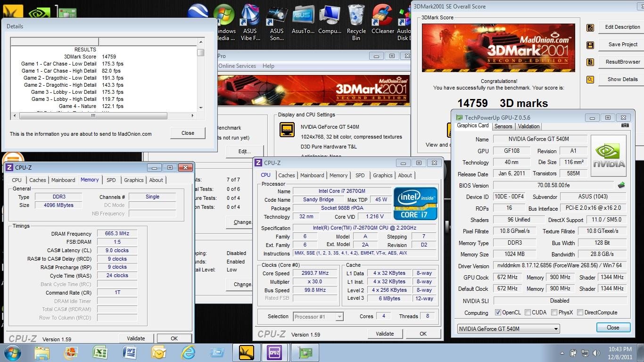Click the Edit Description button
The height and width of the screenshot is (362, 644).
622,27
